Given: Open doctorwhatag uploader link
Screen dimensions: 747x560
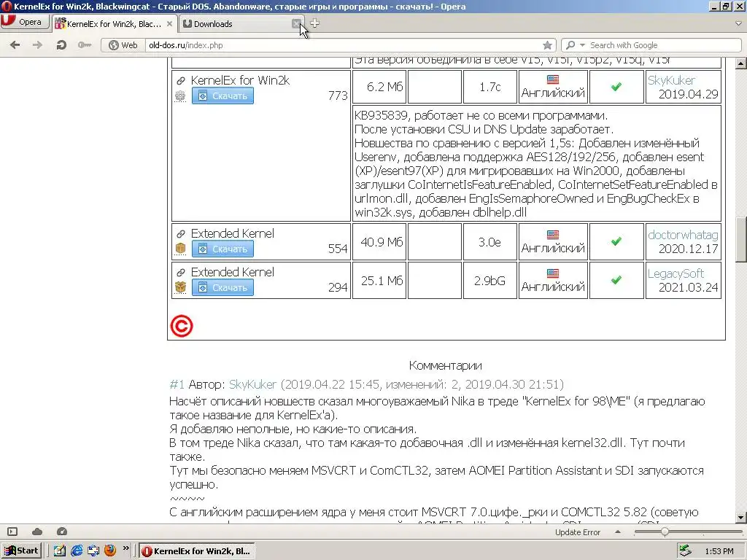Looking at the screenshot, I should click(683, 235).
